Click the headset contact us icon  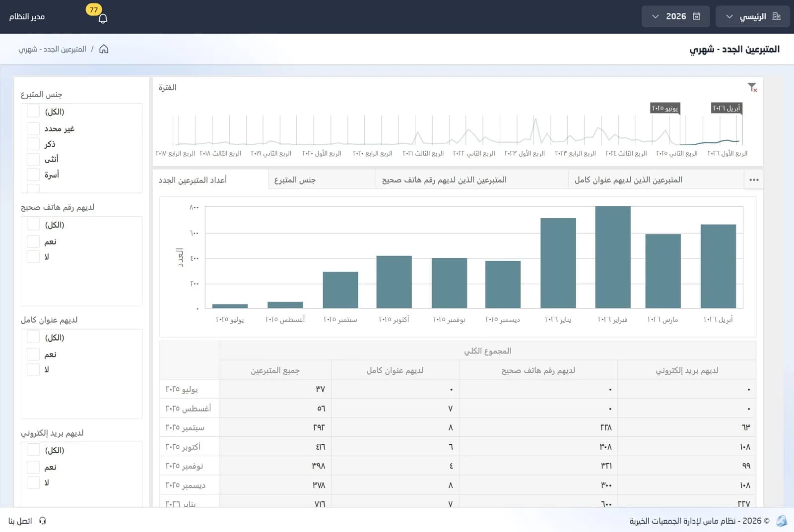coord(43,521)
